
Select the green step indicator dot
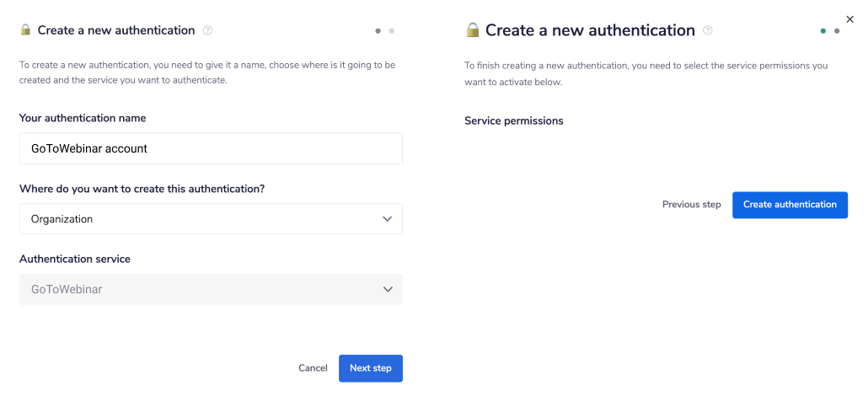click(823, 31)
